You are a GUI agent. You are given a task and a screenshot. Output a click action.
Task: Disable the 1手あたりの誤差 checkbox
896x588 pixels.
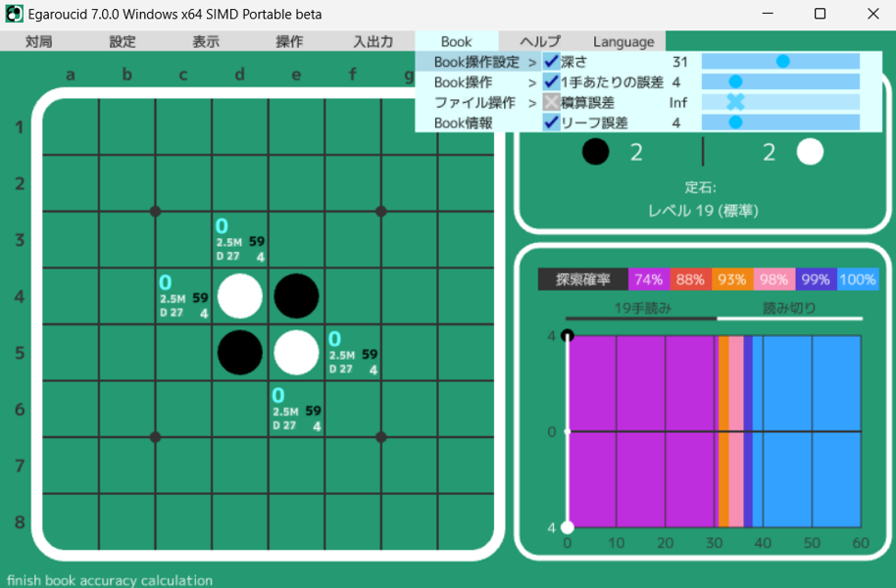551,81
